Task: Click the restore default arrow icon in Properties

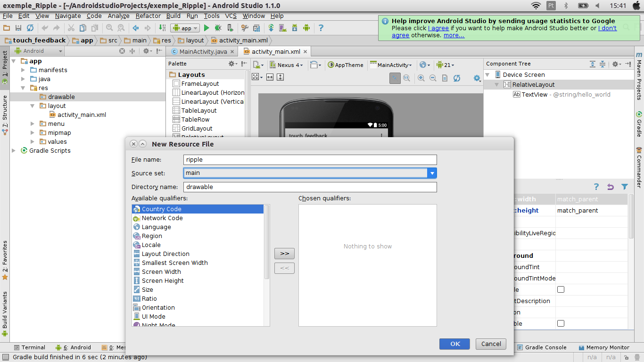Action: [x=611, y=187]
